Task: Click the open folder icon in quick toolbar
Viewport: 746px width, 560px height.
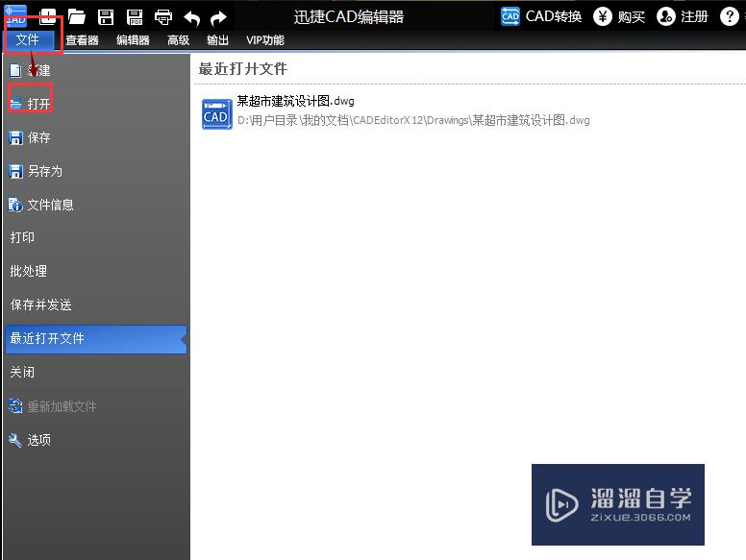Action: click(x=76, y=16)
